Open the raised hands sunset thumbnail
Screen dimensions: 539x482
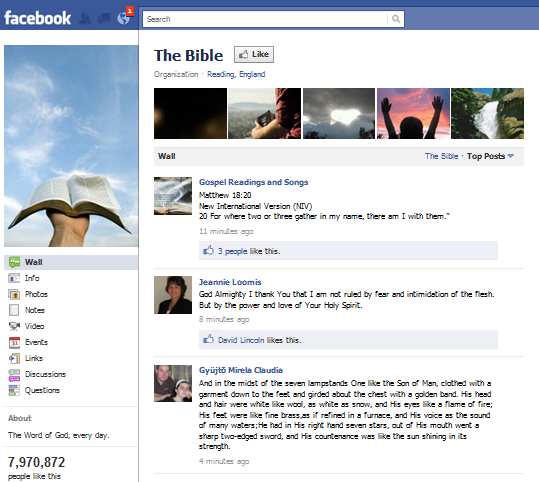point(413,113)
